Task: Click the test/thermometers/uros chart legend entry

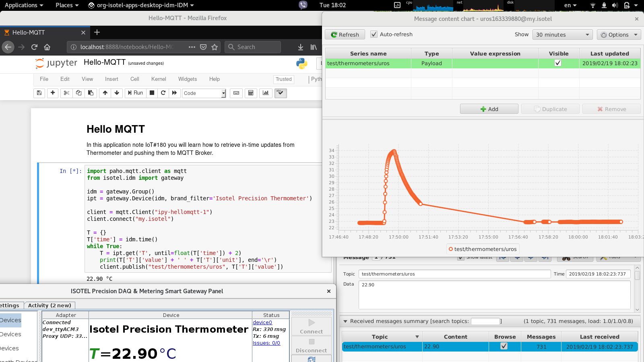Action: [483, 249]
